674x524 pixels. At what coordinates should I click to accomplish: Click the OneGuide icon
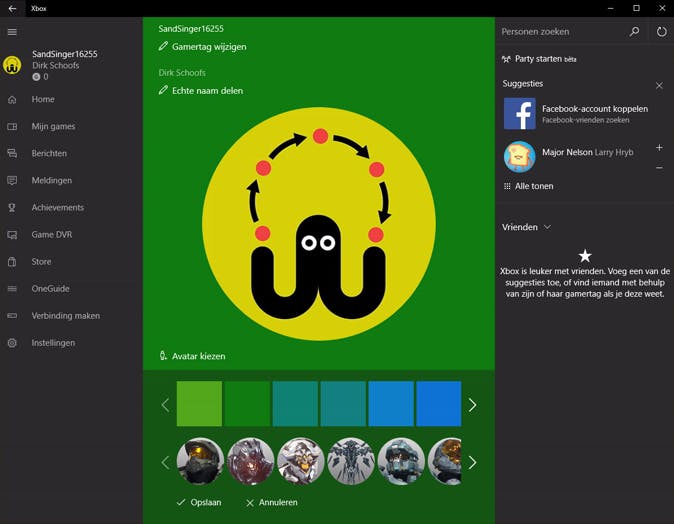coord(12,289)
